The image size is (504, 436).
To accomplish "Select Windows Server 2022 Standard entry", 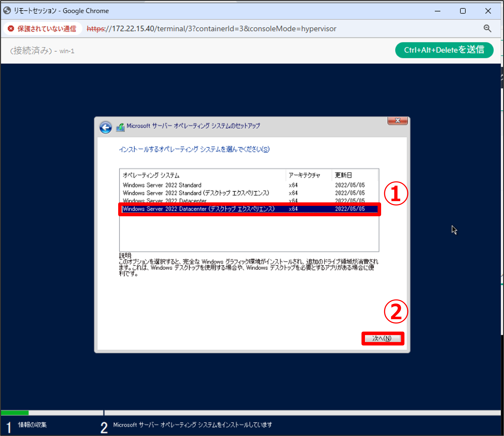I will (162, 185).
